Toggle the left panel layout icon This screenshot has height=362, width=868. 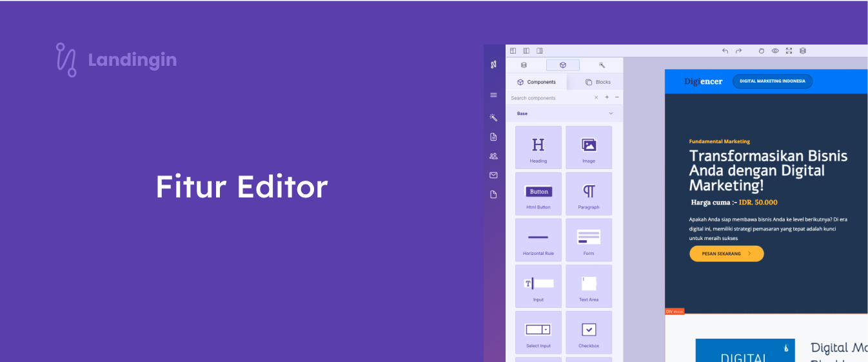(513, 51)
